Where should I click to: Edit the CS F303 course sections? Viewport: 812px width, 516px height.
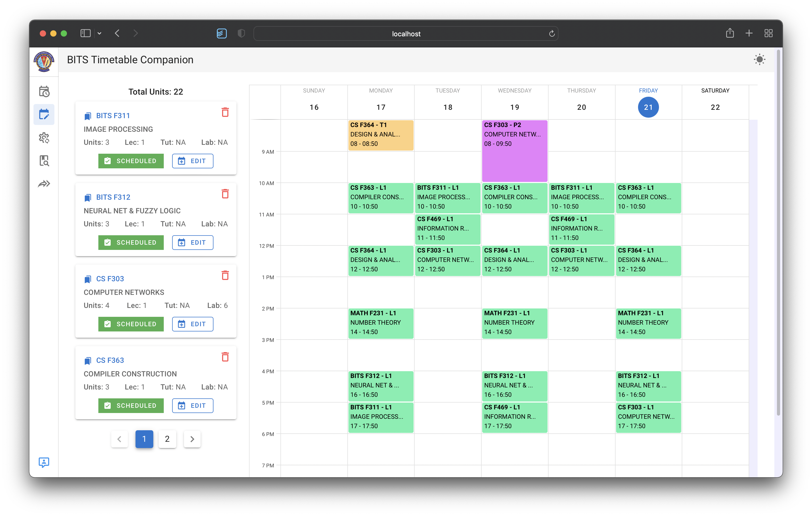click(193, 324)
